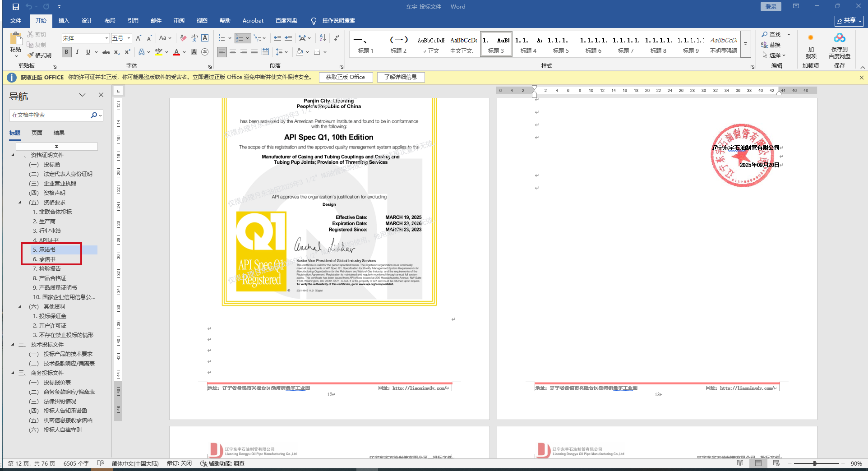
Task: Click the 在文档中搜索 search field
Action: (x=50, y=115)
